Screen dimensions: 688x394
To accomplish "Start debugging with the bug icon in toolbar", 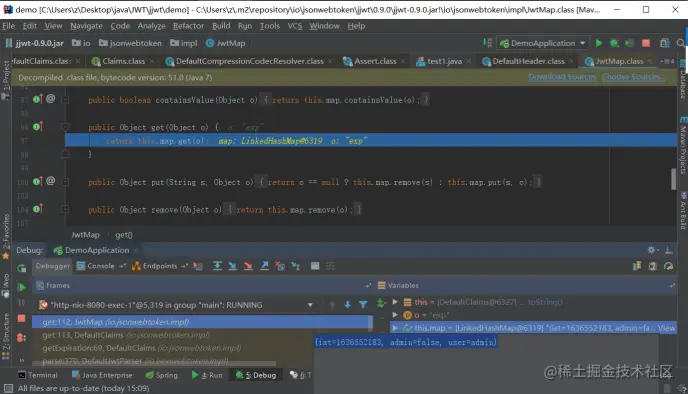I will [614, 43].
